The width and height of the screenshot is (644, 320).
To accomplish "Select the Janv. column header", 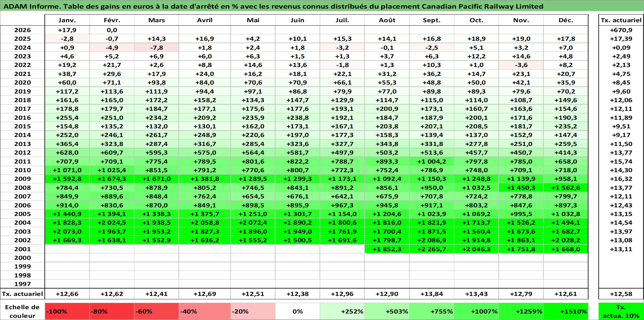I will point(67,20).
